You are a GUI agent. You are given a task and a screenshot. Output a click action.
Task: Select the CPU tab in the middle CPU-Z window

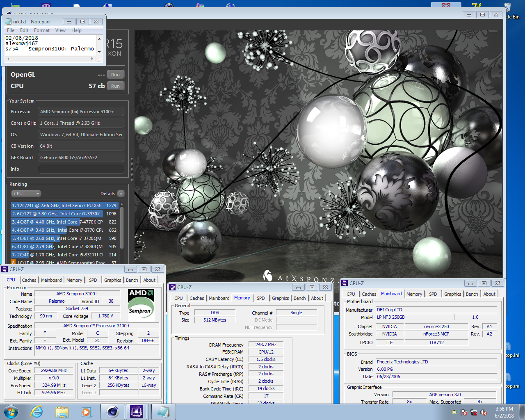point(179,298)
